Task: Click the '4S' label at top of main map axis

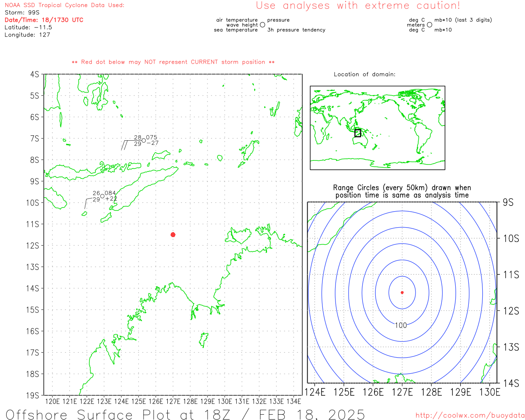Action: pyautogui.click(x=34, y=74)
